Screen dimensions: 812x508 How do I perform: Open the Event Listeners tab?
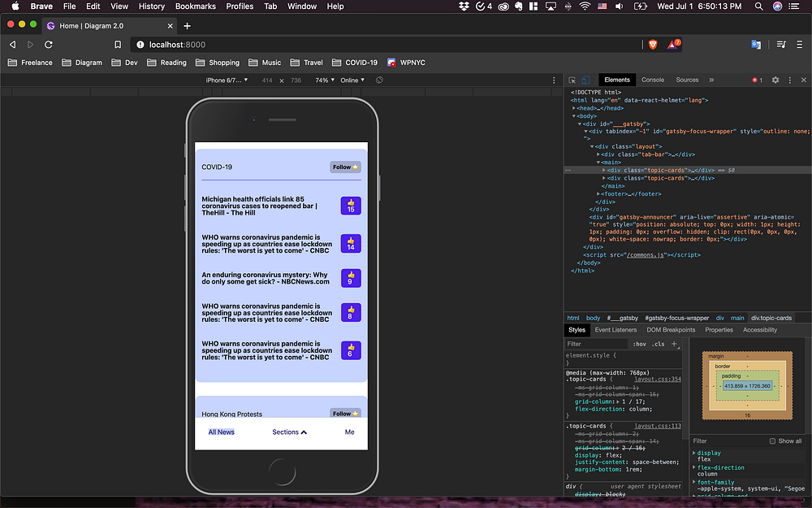[615, 330]
